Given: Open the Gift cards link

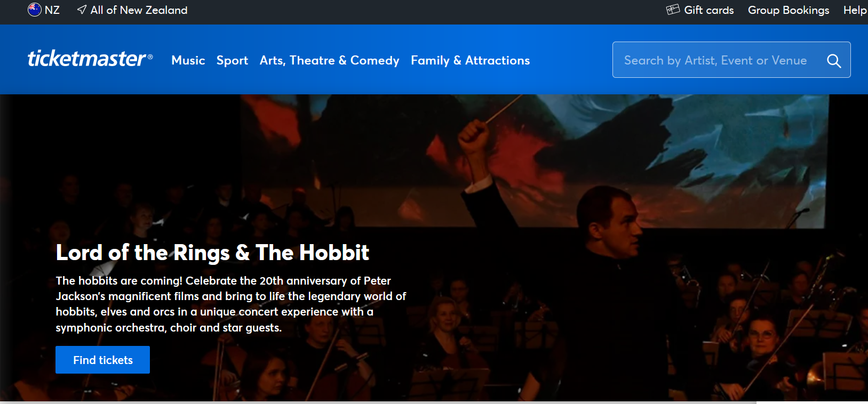Looking at the screenshot, I should pyautogui.click(x=708, y=10).
